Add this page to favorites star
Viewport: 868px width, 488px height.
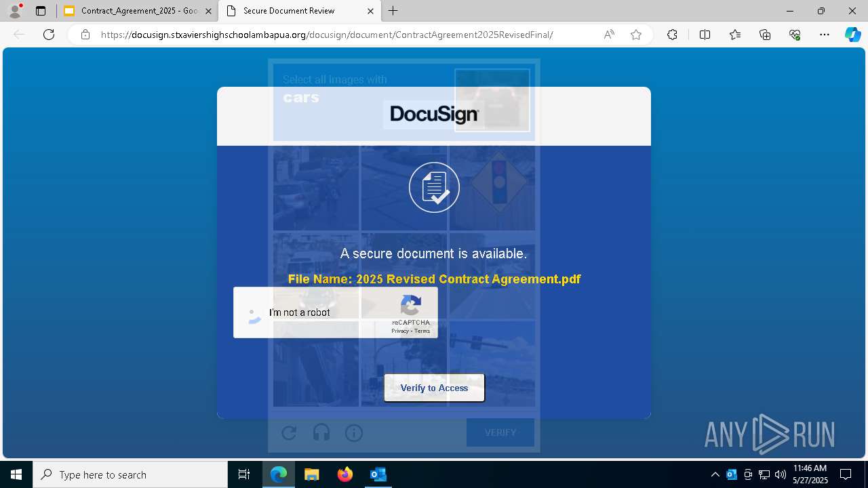[636, 35]
